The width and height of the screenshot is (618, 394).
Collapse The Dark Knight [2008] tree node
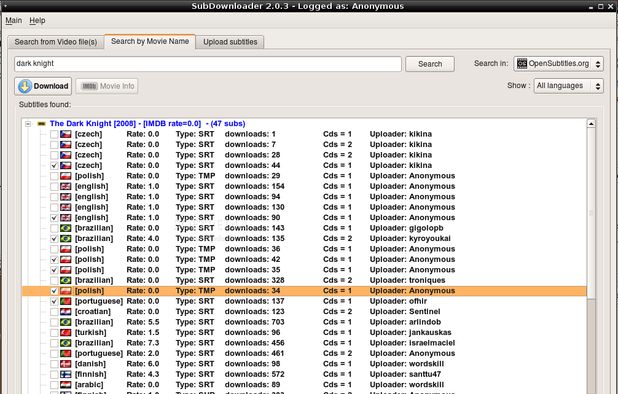(28, 124)
